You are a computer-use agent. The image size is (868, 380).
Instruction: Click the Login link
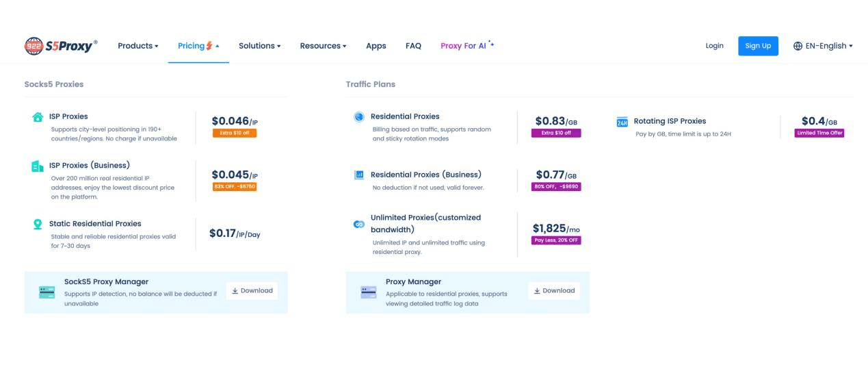[714, 46]
